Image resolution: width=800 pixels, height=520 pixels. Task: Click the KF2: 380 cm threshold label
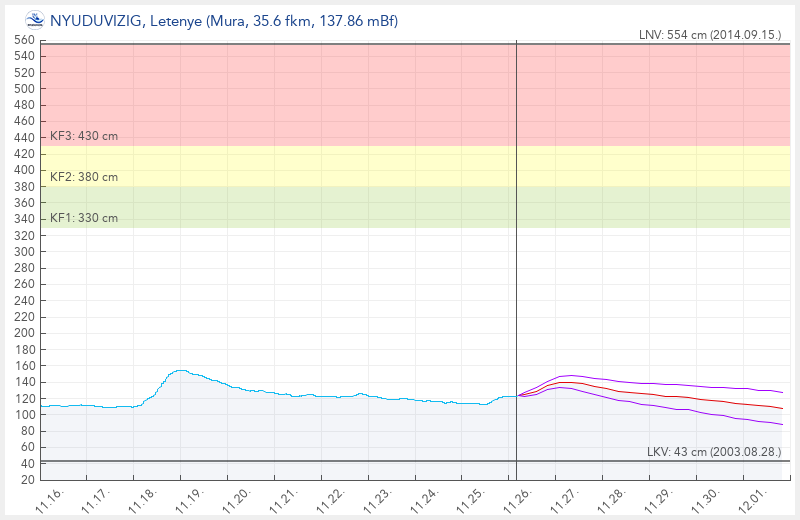pos(84,177)
